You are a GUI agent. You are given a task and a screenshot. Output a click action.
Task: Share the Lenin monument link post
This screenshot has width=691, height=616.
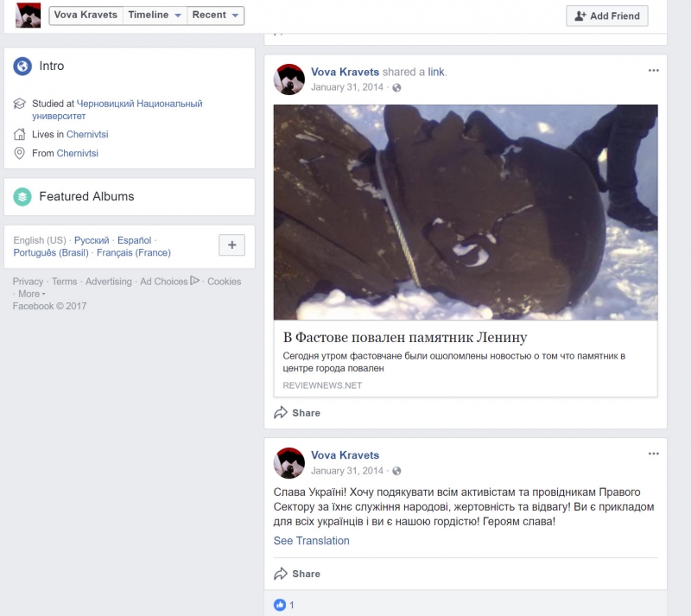[x=297, y=413]
